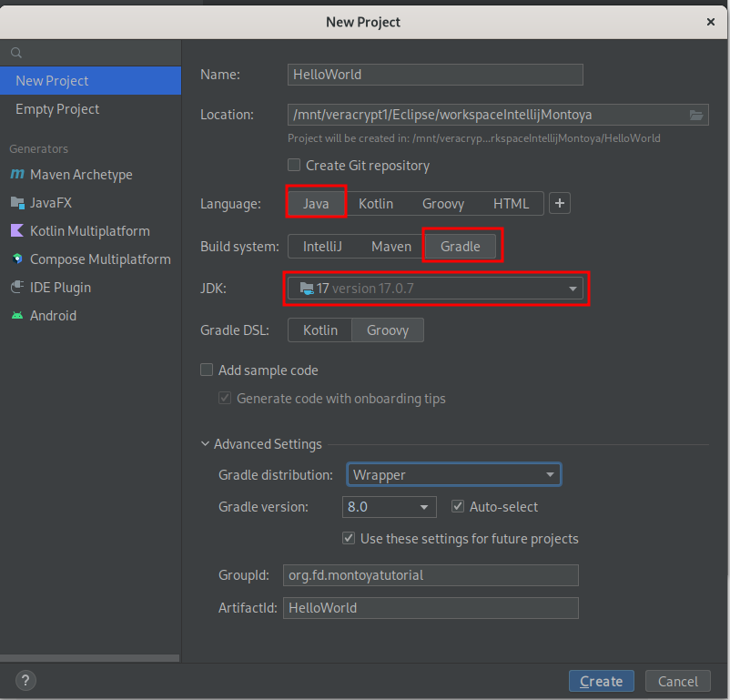The image size is (730, 700).
Task: Click the Maven Archetype generator icon
Action: [x=17, y=174]
